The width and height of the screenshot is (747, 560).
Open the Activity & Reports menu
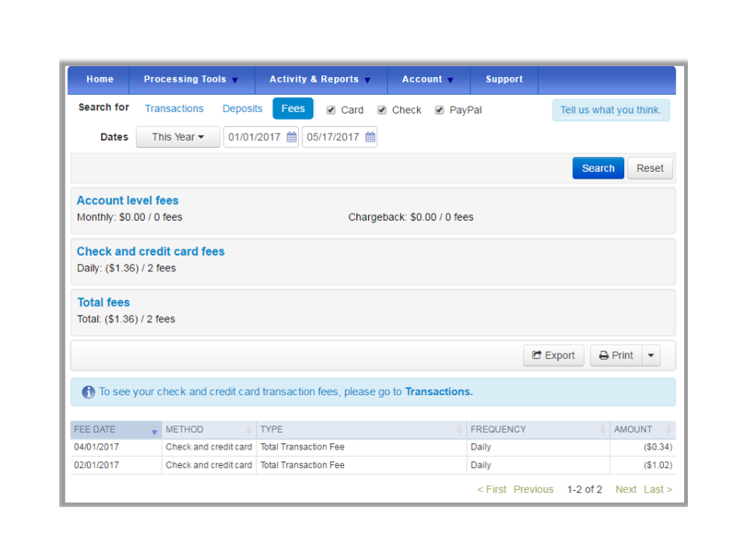320,79
